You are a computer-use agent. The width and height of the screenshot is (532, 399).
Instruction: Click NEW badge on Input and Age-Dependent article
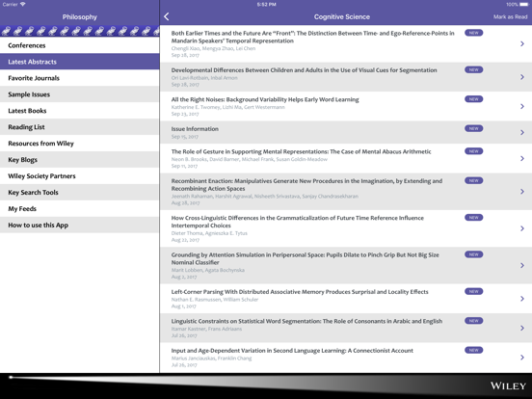[x=473, y=350]
